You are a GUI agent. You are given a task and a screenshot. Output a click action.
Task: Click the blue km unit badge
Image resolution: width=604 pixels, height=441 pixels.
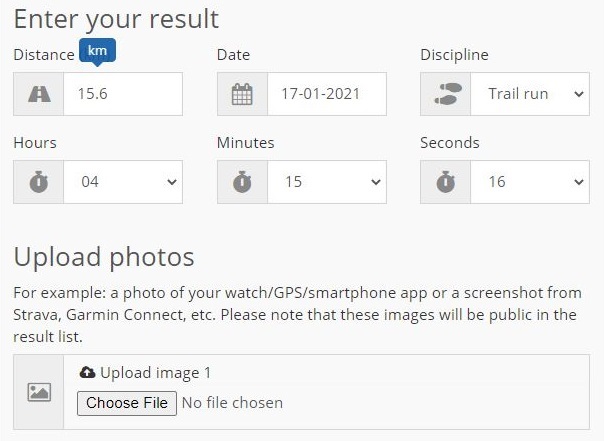click(97, 51)
